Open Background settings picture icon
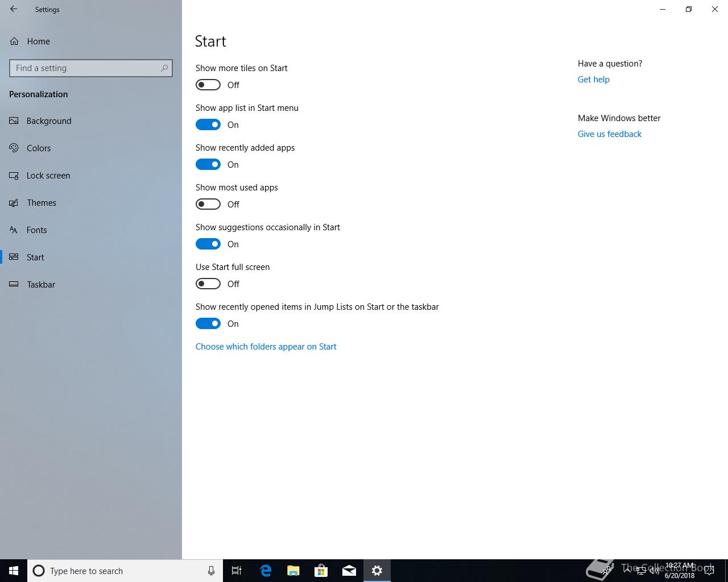This screenshot has width=728, height=582. 14,121
